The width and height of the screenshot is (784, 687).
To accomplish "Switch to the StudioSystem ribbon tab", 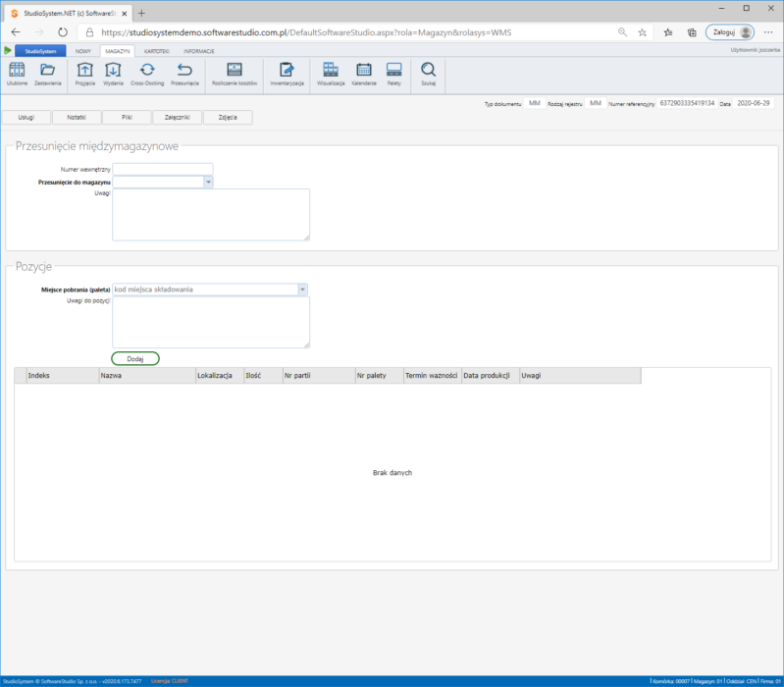I will tap(40, 51).
